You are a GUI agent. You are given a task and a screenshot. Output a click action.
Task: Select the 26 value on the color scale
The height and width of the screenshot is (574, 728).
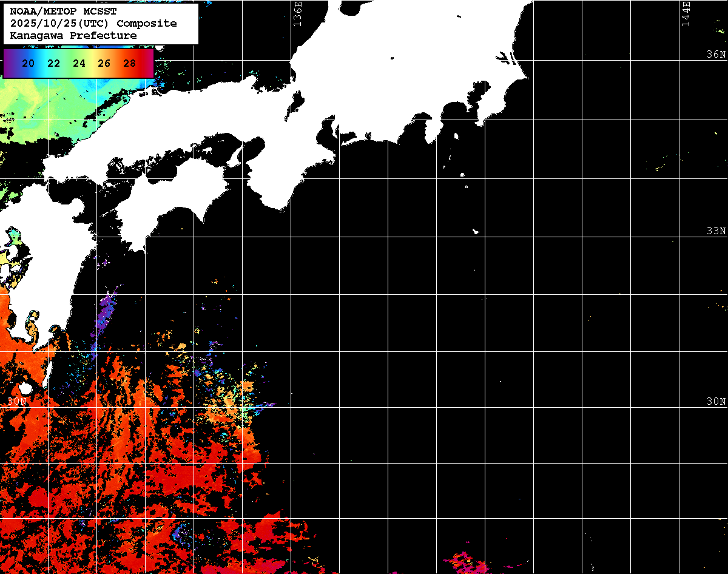[104, 63]
